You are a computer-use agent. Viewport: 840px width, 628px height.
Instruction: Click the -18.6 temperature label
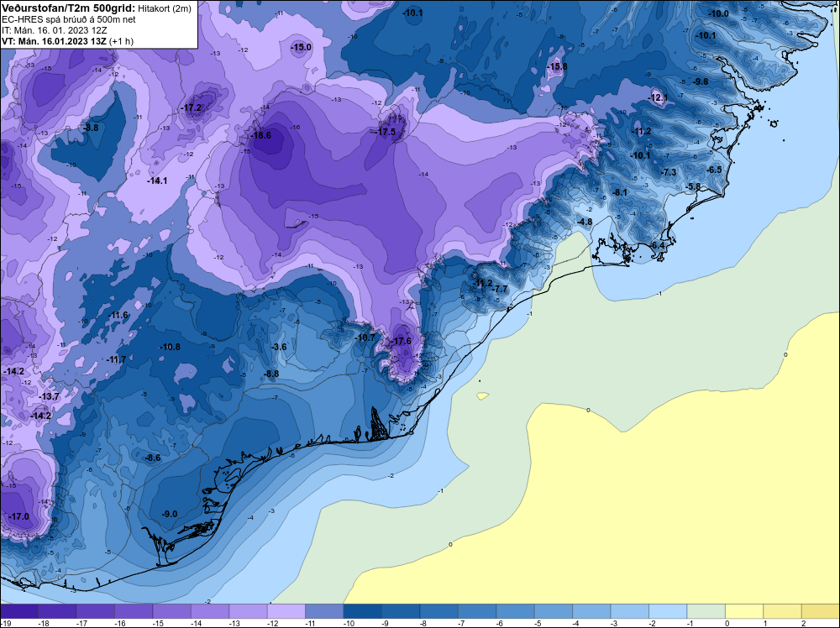pos(262,135)
